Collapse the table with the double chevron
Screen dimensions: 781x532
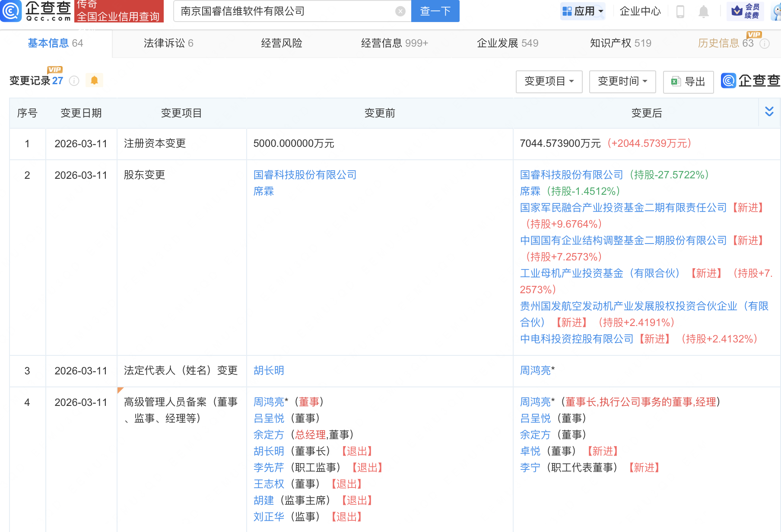pos(769,112)
